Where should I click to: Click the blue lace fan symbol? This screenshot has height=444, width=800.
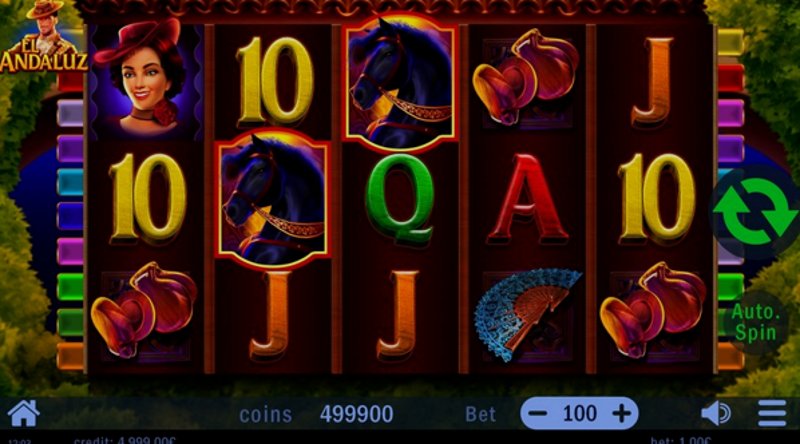point(527,314)
